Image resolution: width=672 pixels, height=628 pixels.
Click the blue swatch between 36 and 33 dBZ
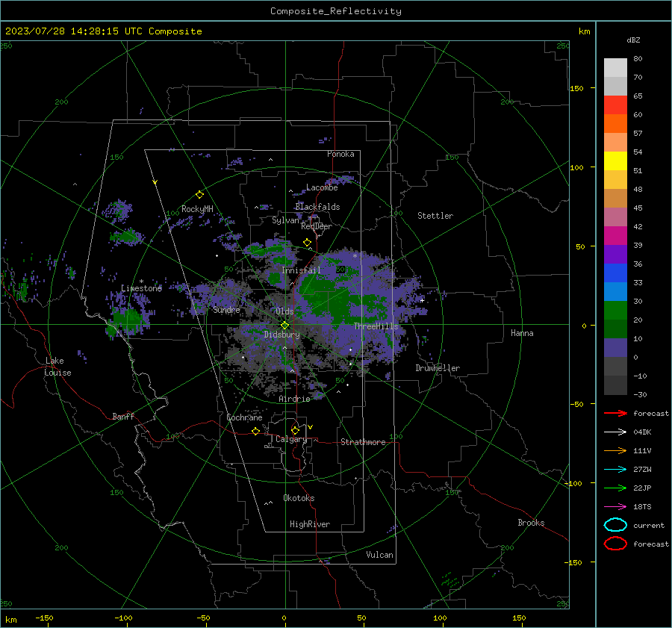point(615,273)
